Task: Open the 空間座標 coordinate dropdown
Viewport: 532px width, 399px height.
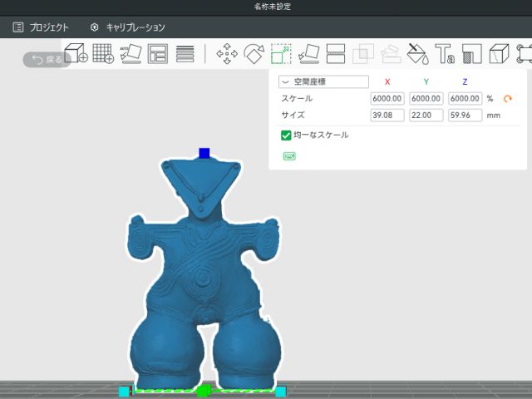Action: click(x=323, y=82)
